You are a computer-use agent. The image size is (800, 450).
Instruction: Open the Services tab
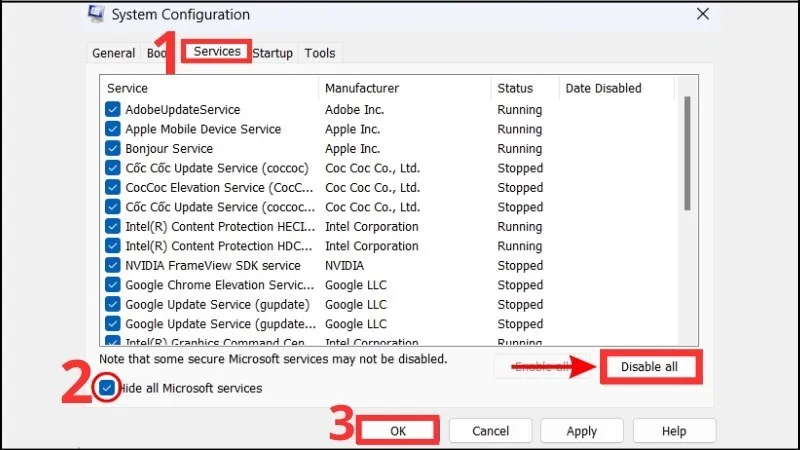point(217,52)
